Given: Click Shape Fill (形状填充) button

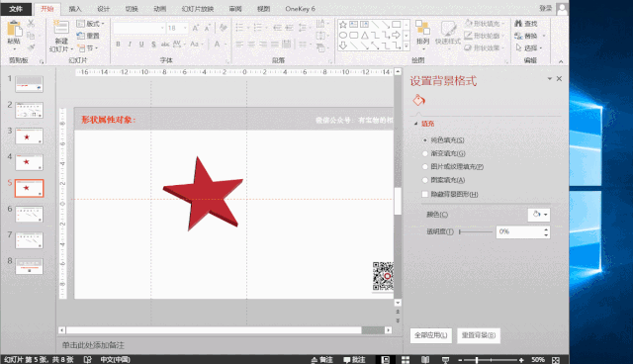Looking at the screenshot, I should 484,24.
